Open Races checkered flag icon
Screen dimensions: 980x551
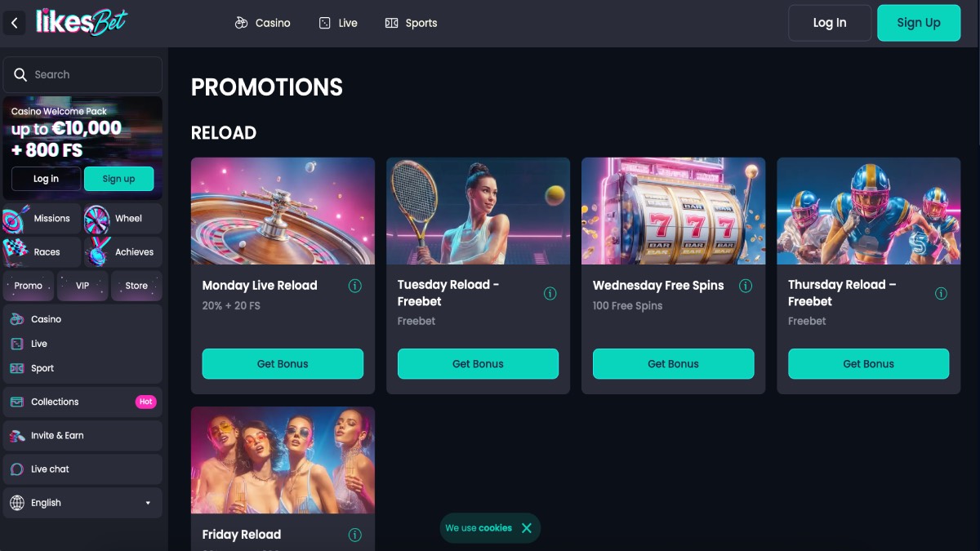[16, 252]
